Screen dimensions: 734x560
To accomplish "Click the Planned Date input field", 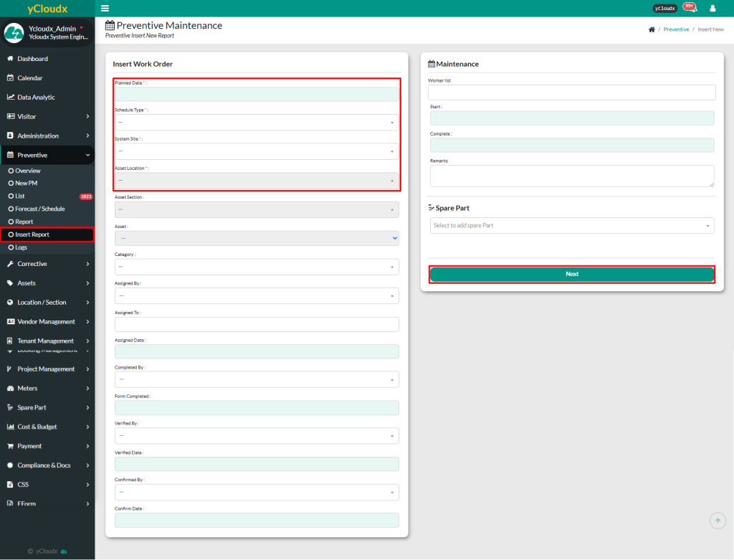I will coord(256,94).
